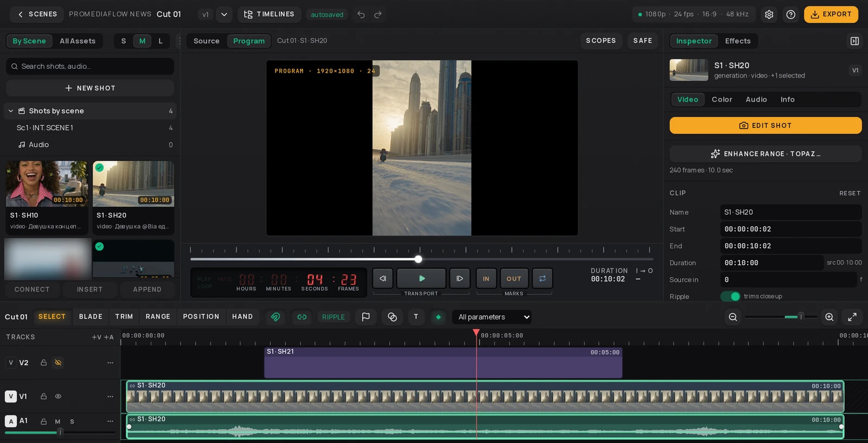This screenshot has width=868, height=443.
Task: Open the version dropdown next to v1
Action: (224, 15)
